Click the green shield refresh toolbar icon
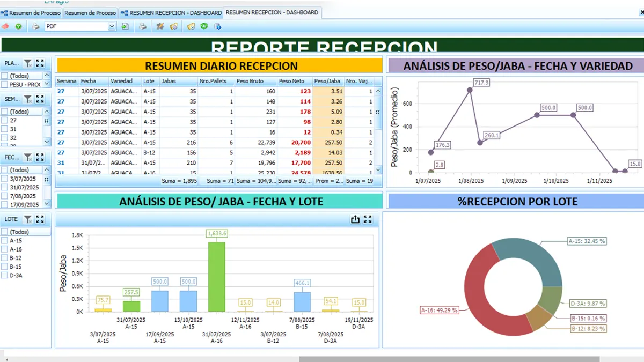This screenshot has width=644, height=362. [x=204, y=26]
